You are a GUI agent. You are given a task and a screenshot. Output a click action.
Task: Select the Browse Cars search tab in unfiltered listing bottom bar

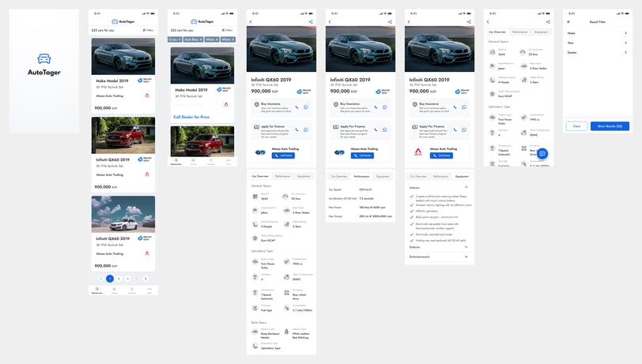(97, 291)
